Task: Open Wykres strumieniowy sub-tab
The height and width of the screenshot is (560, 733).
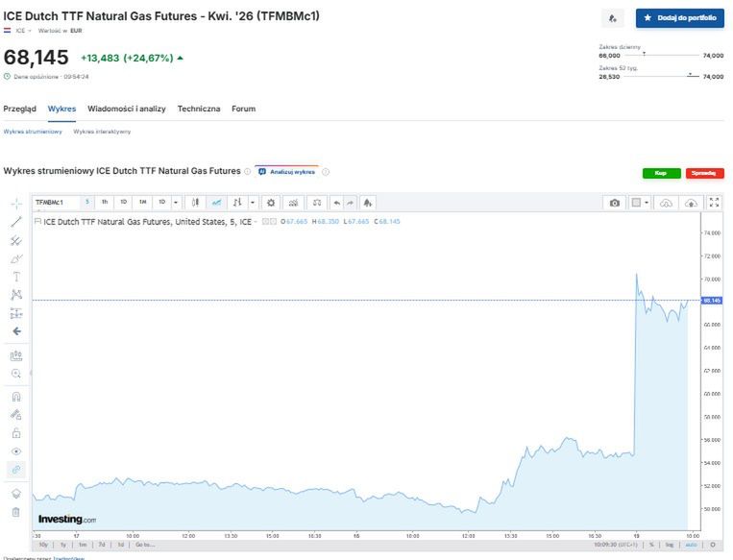Action: pyautogui.click(x=33, y=132)
